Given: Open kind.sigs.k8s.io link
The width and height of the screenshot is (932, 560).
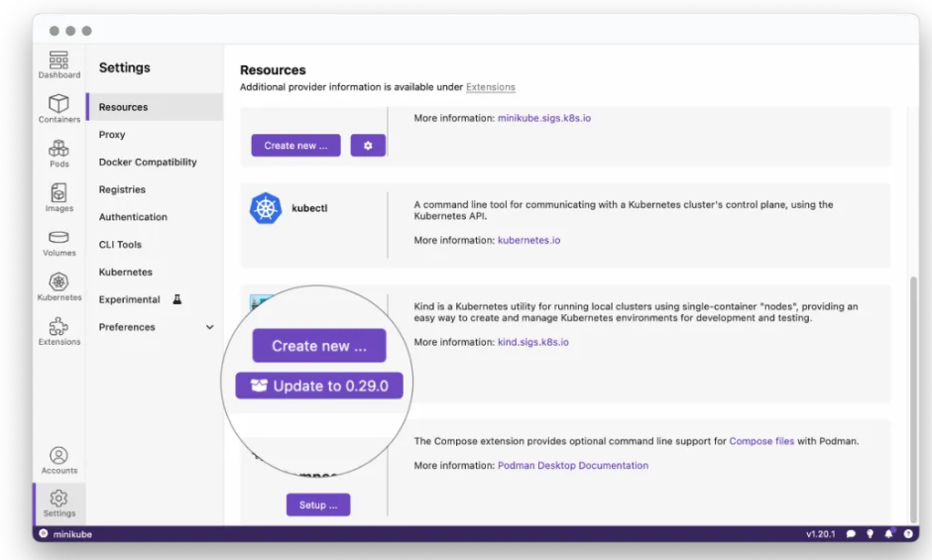Looking at the screenshot, I should click(x=532, y=342).
